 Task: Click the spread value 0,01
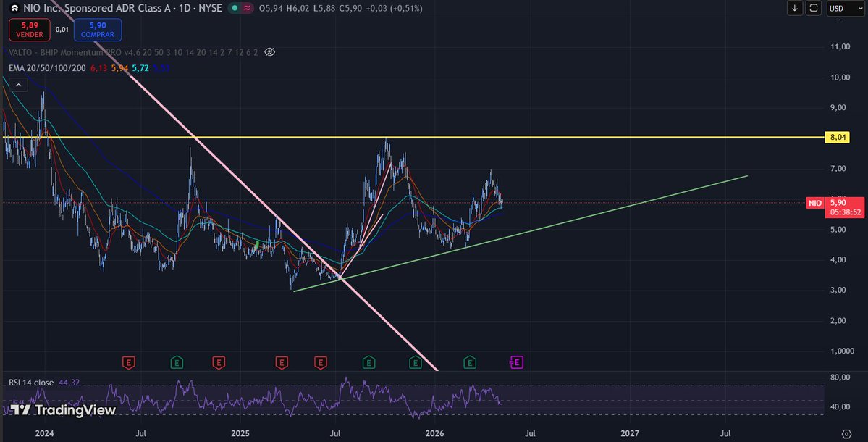click(62, 30)
